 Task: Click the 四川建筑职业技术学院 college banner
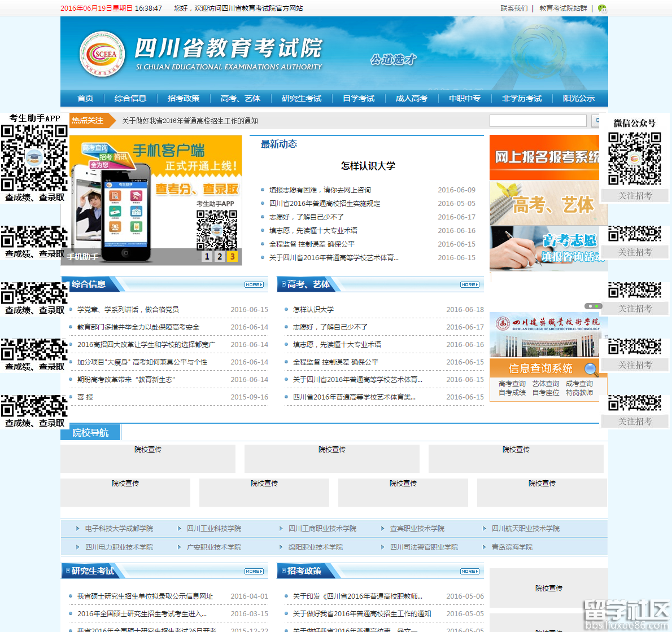[x=546, y=335]
